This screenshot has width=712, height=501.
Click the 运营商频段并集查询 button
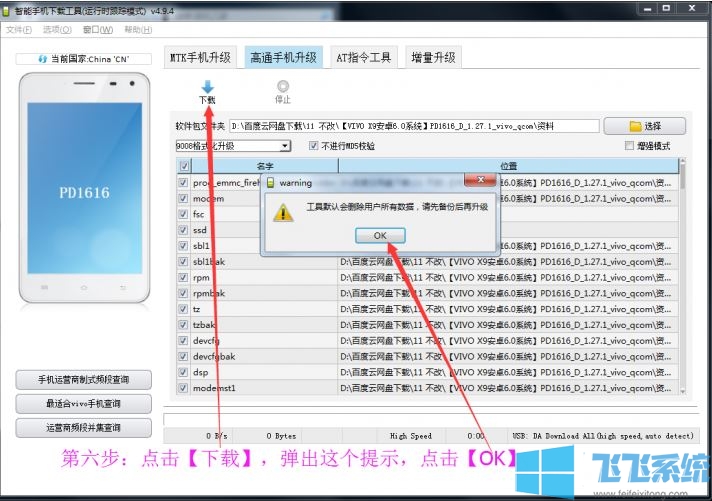(84, 428)
